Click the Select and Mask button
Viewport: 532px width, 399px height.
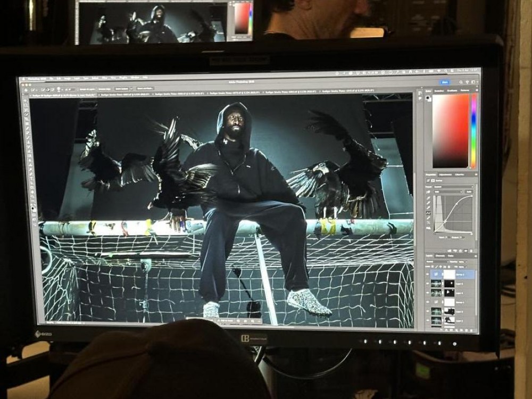pyautogui.click(x=145, y=88)
